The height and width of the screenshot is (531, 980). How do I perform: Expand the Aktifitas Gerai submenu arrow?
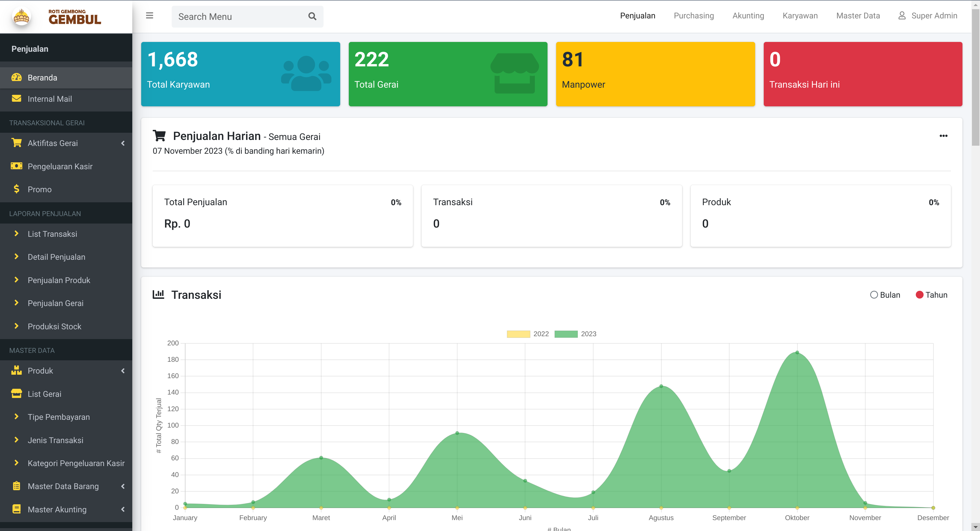[x=123, y=143]
